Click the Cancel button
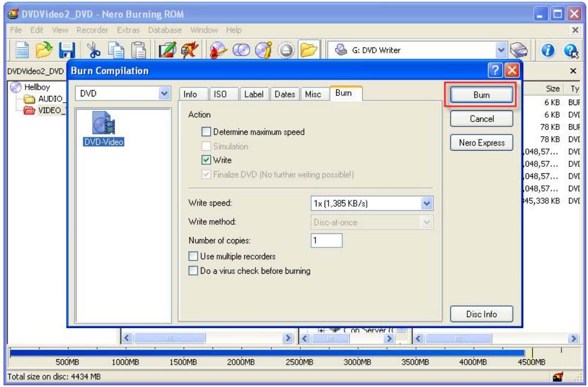588x387 pixels. [x=482, y=119]
